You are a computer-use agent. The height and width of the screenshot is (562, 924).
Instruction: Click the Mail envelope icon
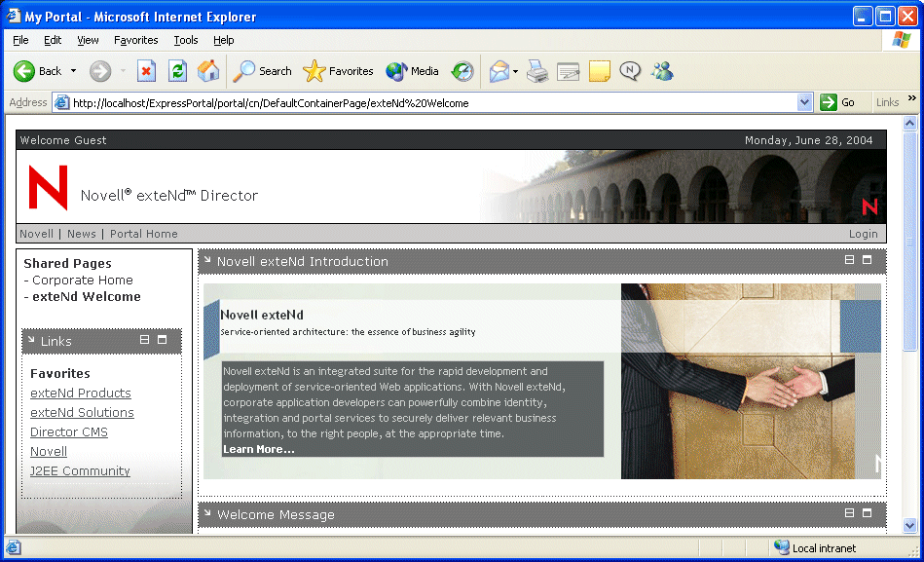[499, 71]
